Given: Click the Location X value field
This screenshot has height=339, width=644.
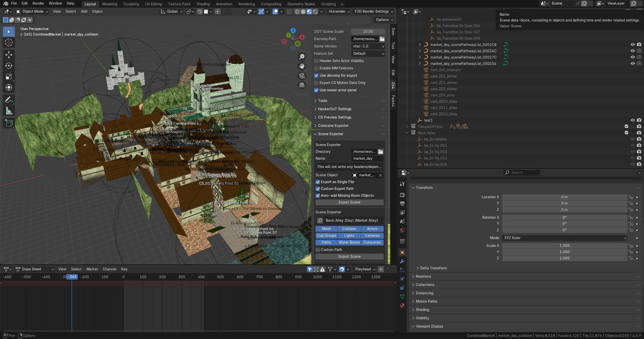Looking at the screenshot, I should coord(564,197).
